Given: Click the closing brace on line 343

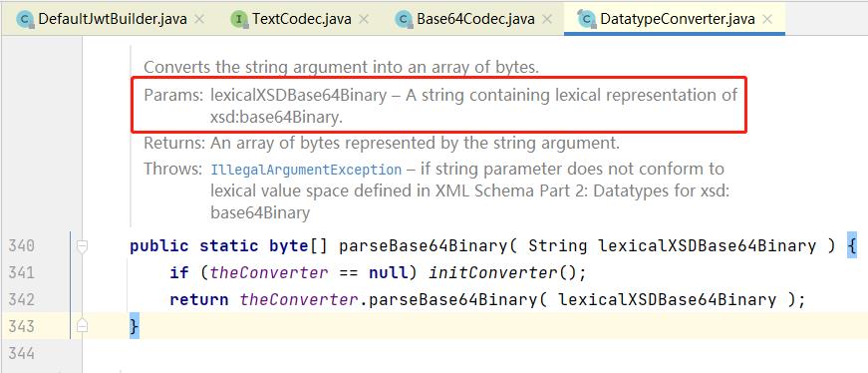Looking at the screenshot, I should (x=134, y=326).
